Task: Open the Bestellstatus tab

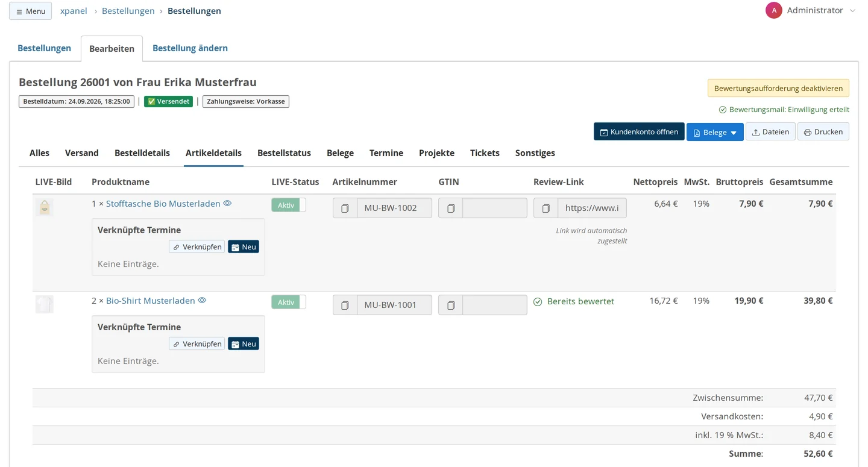Action: tap(284, 153)
